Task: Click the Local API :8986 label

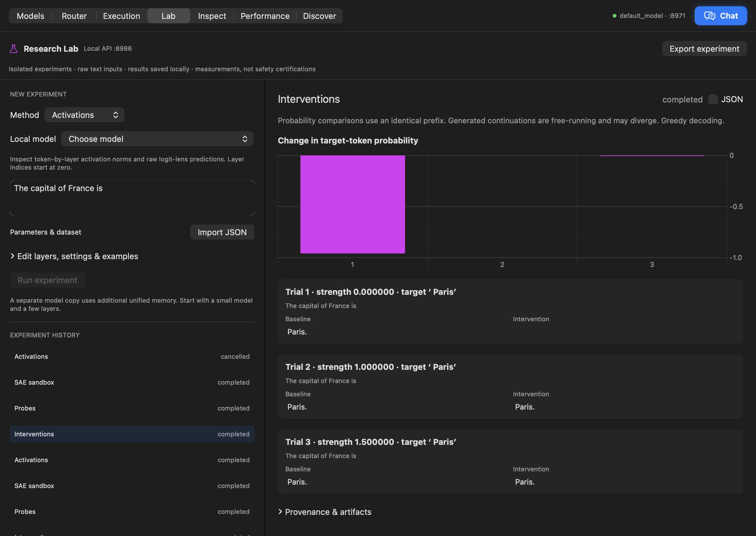Action: pyautogui.click(x=108, y=49)
